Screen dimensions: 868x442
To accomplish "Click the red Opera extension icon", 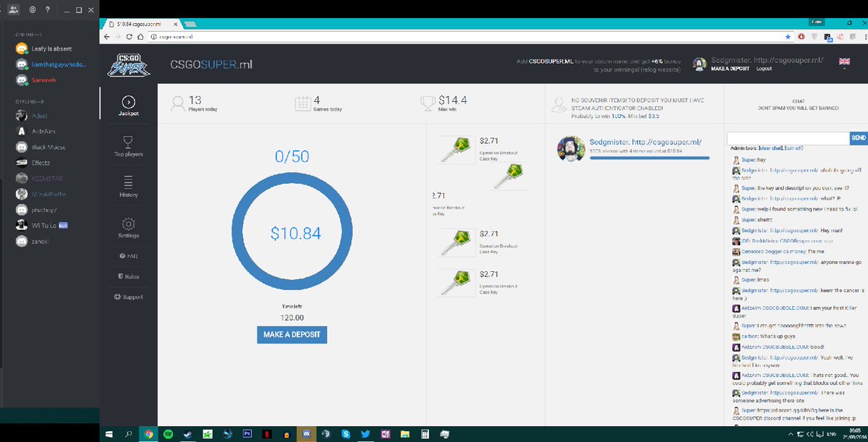I will [801, 35].
